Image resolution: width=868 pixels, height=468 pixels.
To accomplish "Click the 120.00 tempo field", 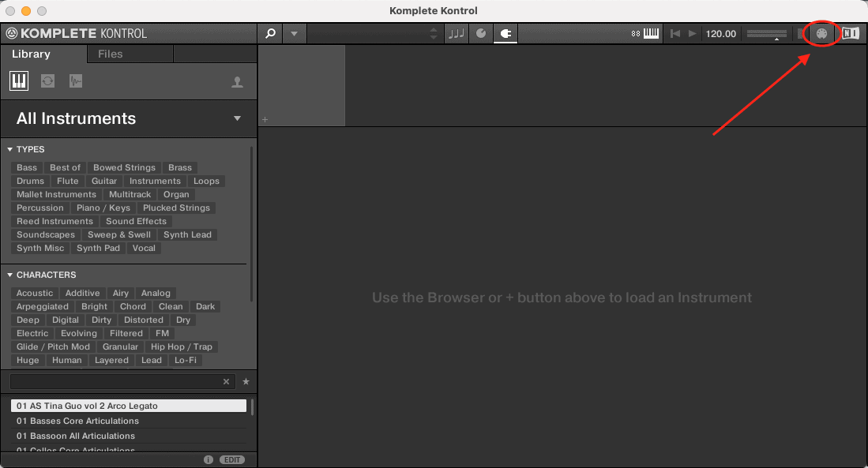I will pyautogui.click(x=721, y=34).
